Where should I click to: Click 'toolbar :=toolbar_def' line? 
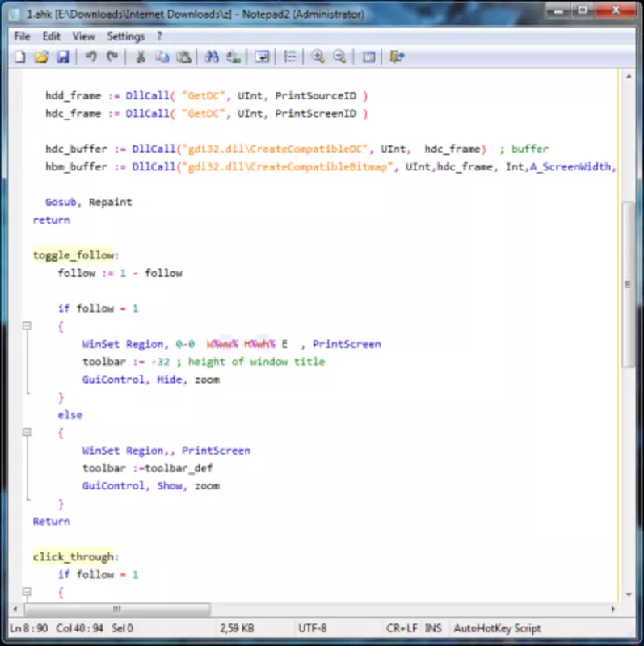148,468
